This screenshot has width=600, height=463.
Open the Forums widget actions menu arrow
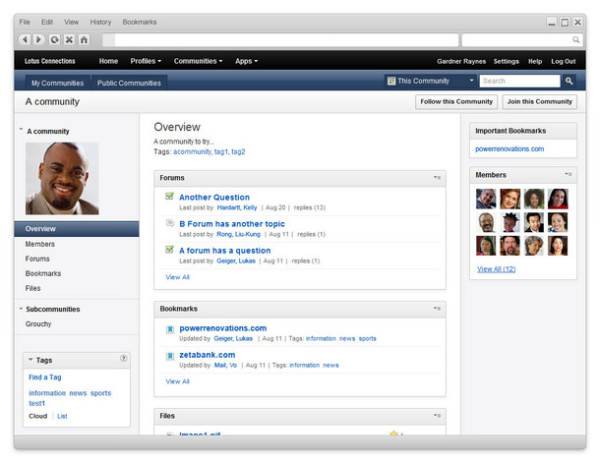pos(437,178)
